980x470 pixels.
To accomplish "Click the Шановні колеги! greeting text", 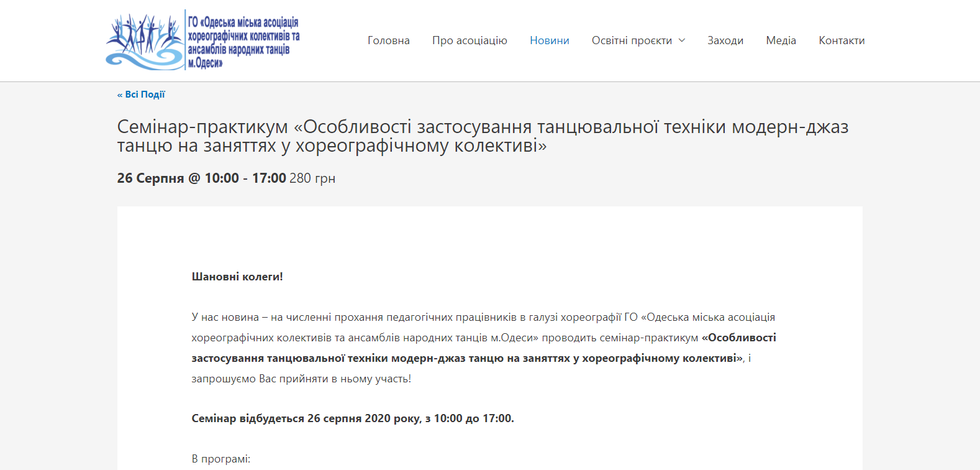I will point(237,277).
